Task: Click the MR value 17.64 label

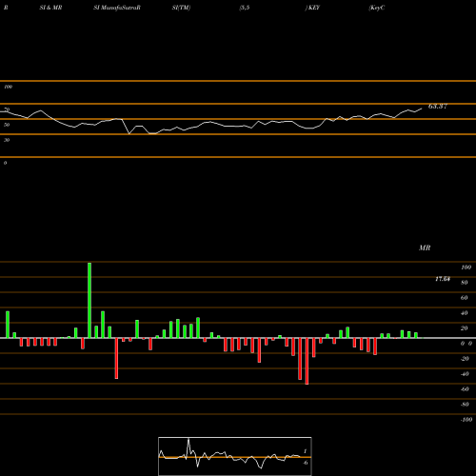Action: 443,279
